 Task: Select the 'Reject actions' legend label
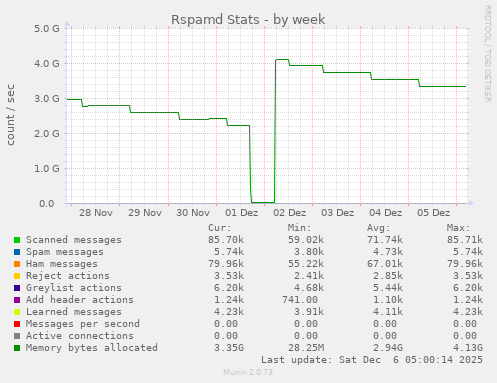[68, 276]
